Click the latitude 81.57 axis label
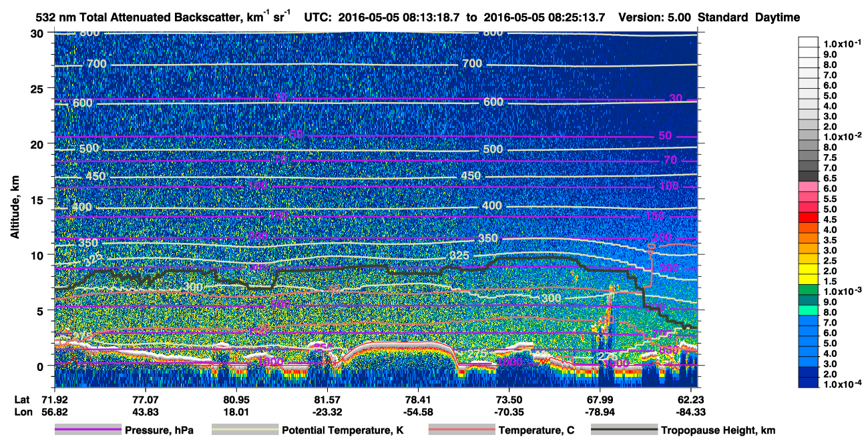The image size is (868, 445). tap(327, 399)
